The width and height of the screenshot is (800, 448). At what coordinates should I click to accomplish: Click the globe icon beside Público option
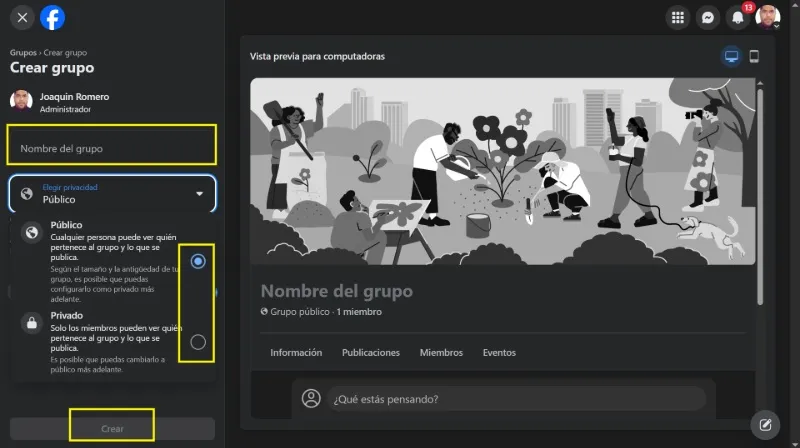(32, 233)
